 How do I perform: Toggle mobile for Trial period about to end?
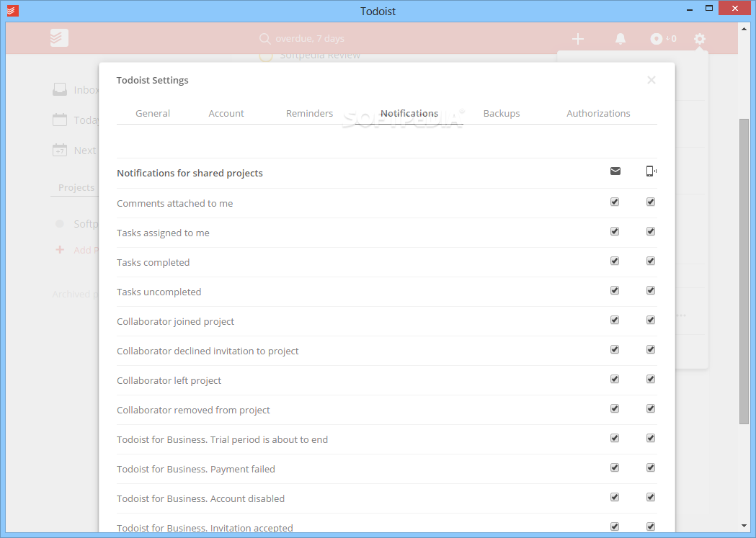click(x=651, y=438)
